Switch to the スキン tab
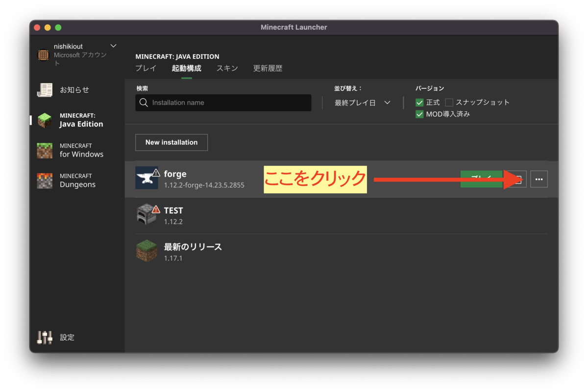 [227, 68]
